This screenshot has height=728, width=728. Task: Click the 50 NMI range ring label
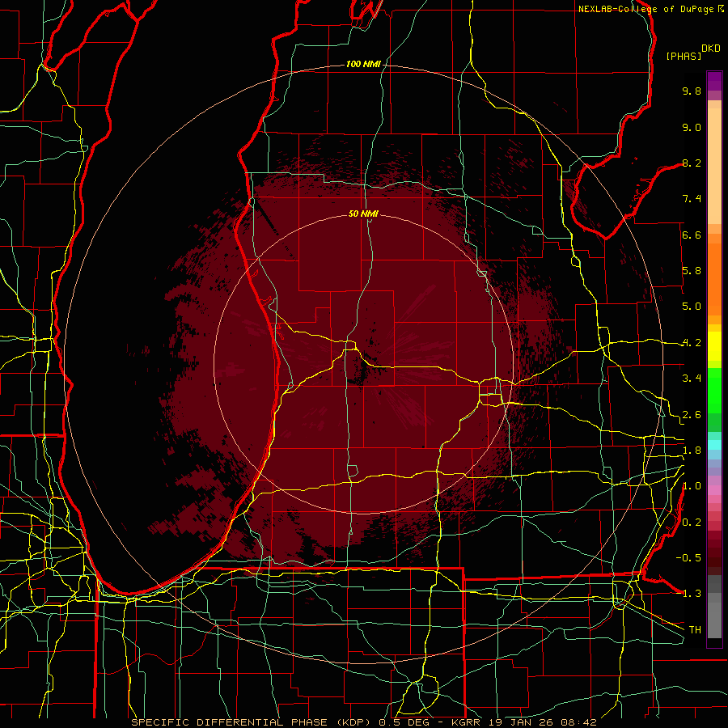click(x=363, y=214)
